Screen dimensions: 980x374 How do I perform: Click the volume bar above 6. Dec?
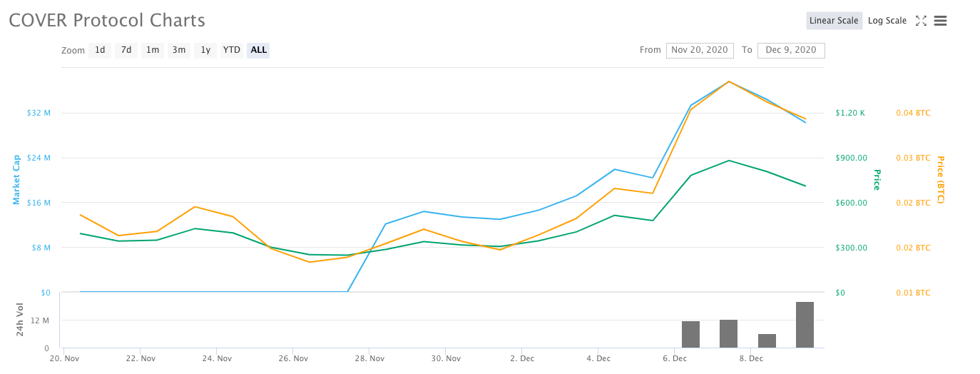click(690, 334)
